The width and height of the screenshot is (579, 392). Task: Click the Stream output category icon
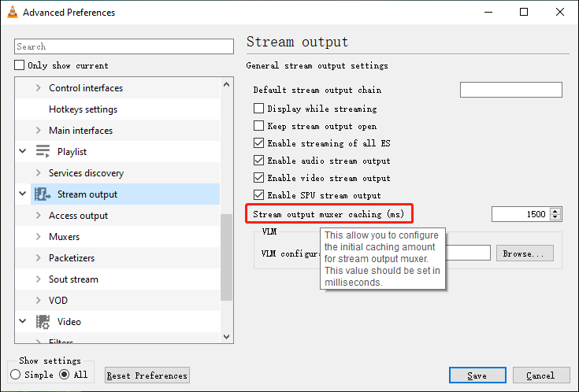click(x=43, y=194)
